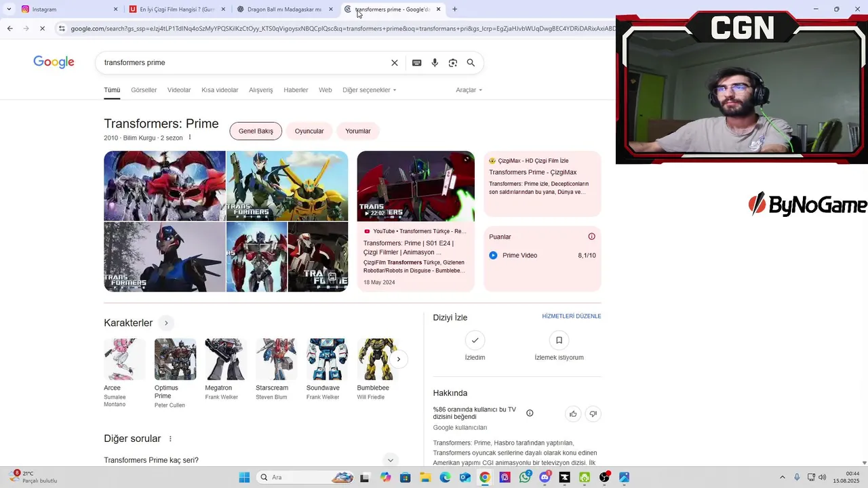Open the Starscream character card

click(276, 369)
